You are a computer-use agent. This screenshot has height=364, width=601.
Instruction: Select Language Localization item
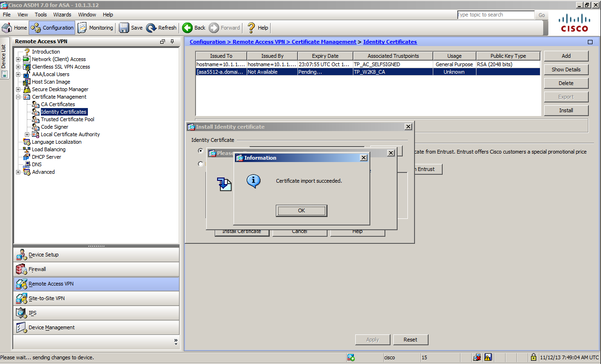56,142
